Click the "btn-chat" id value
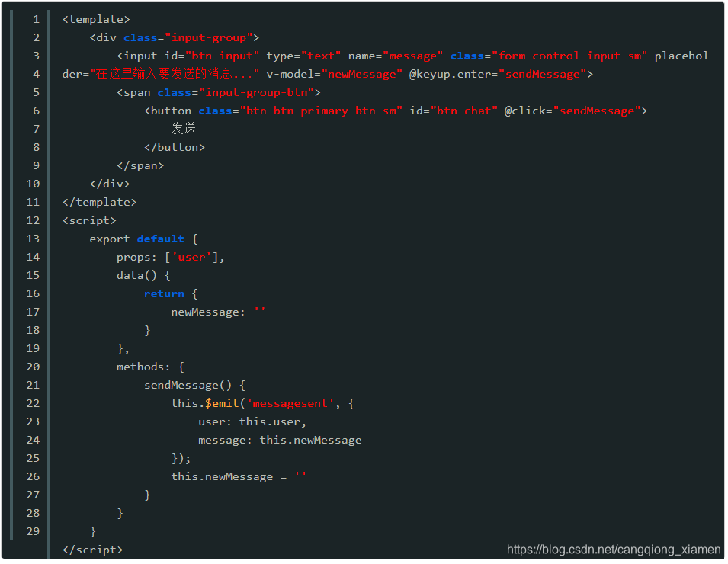 (x=463, y=111)
